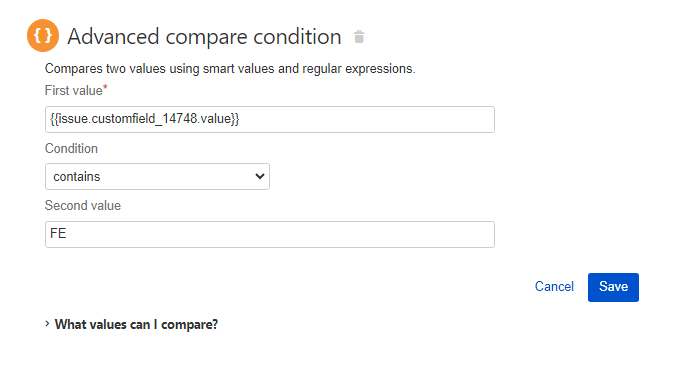Delete the condition using the trash icon
Image resolution: width=697 pixels, height=367 pixels.
tap(359, 37)
